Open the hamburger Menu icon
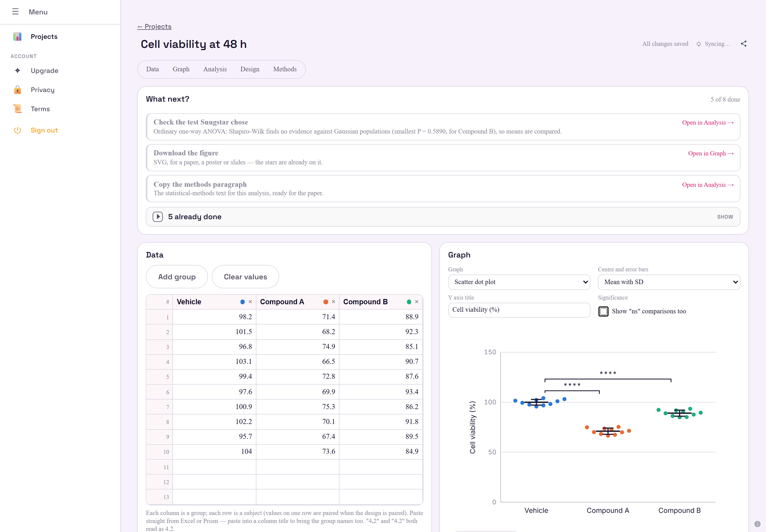The width and height of the screenshot is (766, 532). [x=15, y=12]
